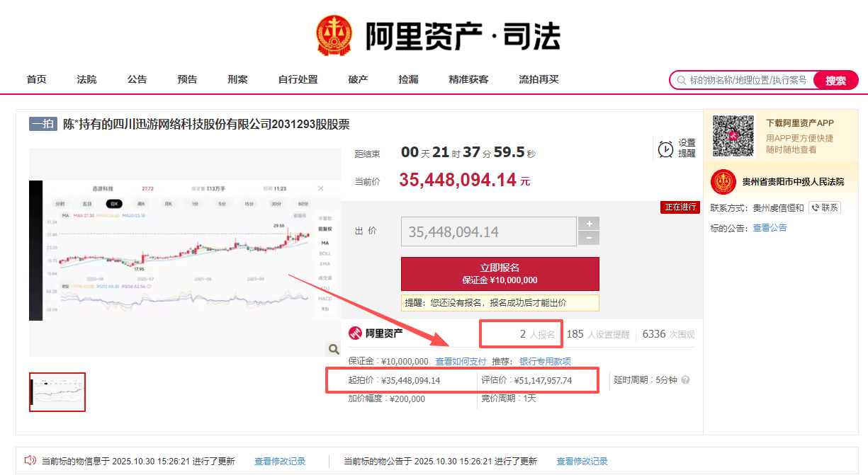
Task: Click the QR code for 阿里资产APP
Action: 733,136
